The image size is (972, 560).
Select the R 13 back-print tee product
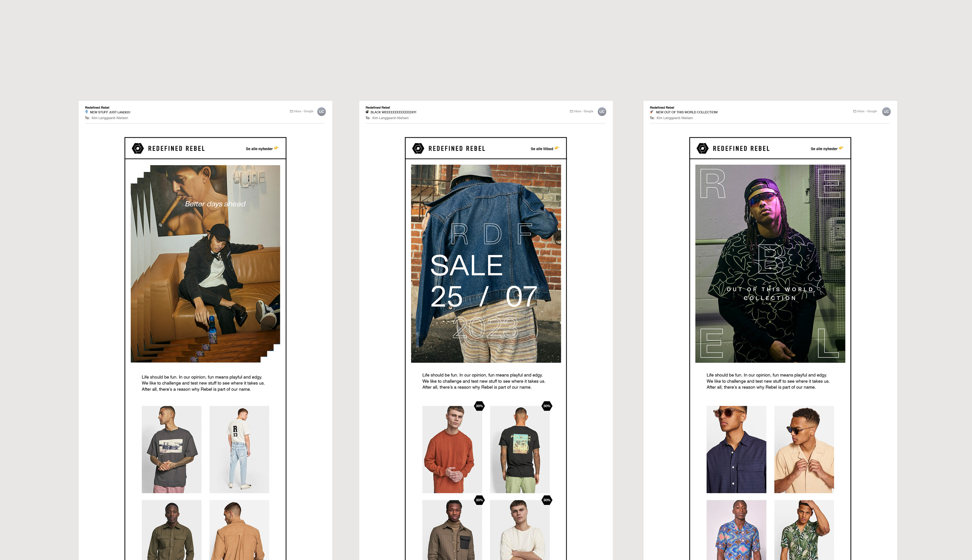click(239, 449)
